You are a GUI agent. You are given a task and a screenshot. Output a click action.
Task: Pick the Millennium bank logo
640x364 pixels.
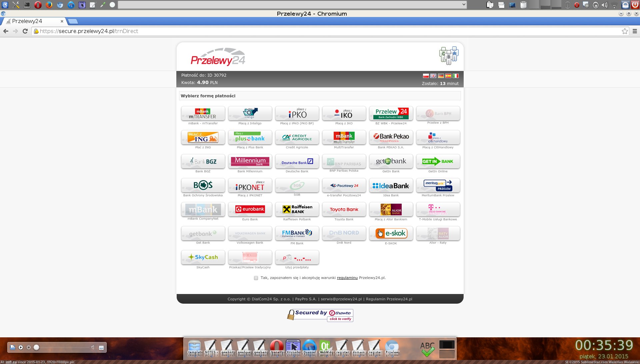(250, 162)
